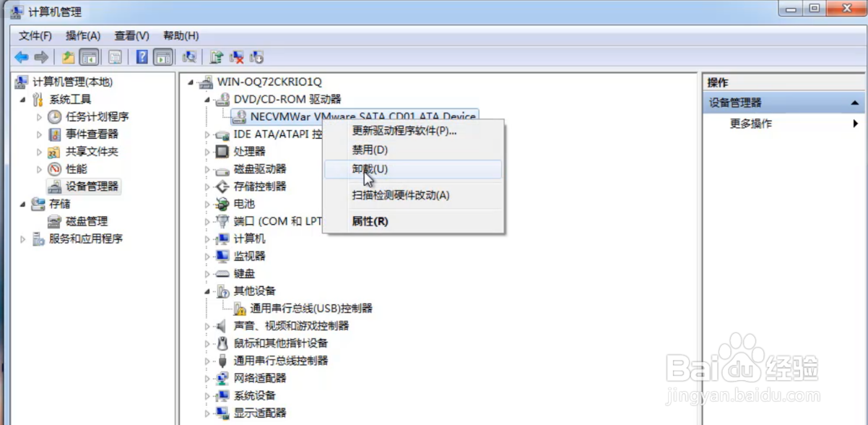Click the Scan for hardware changes toolbar icon
The height and width of the screenshot is (425, 868).
[188, 56]
